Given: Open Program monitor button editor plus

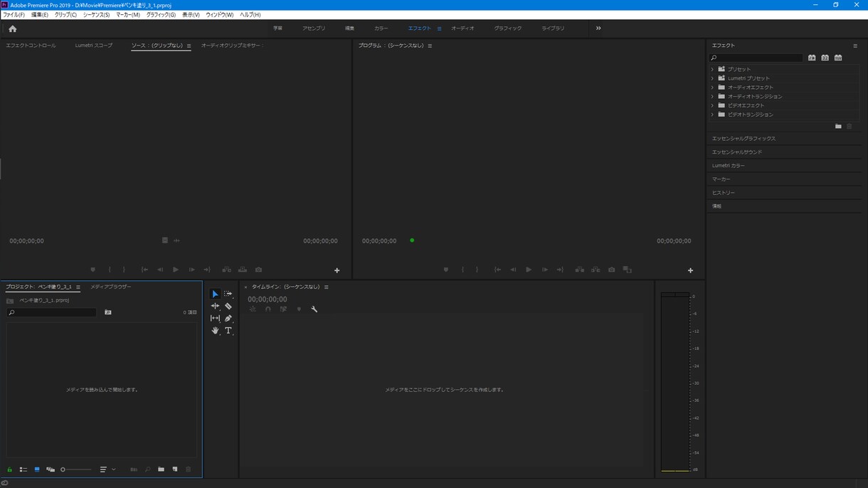Looking at the screenshot, I should tap(690, 270).
